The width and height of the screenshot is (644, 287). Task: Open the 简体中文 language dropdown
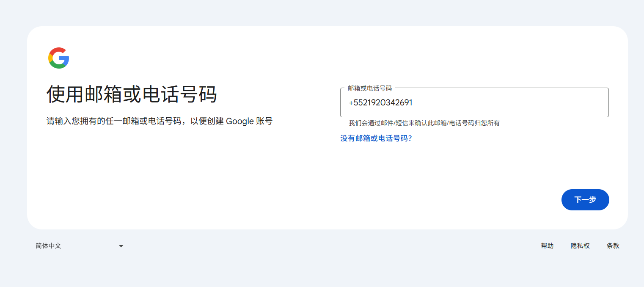point(80,246)
